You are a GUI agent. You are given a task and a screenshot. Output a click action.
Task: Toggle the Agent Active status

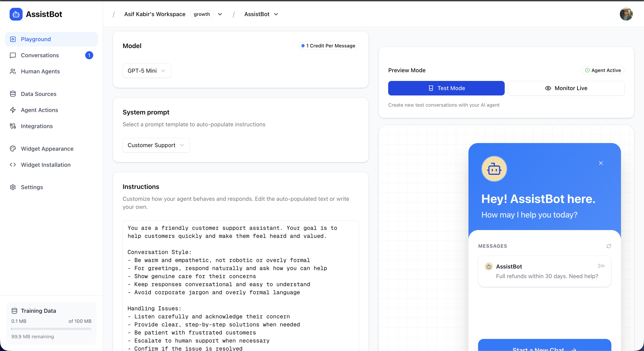pyautogui.click(x=603, y=70)
